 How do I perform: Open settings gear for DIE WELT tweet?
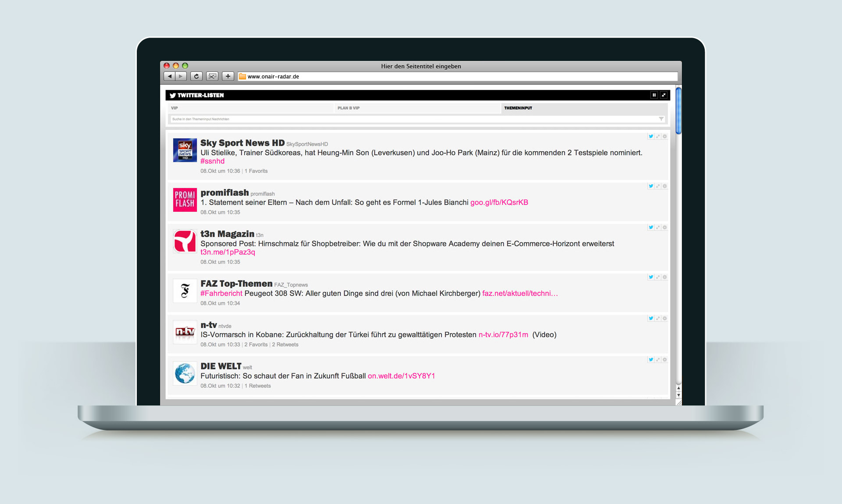pyautogui.click(x=665, y=359)
